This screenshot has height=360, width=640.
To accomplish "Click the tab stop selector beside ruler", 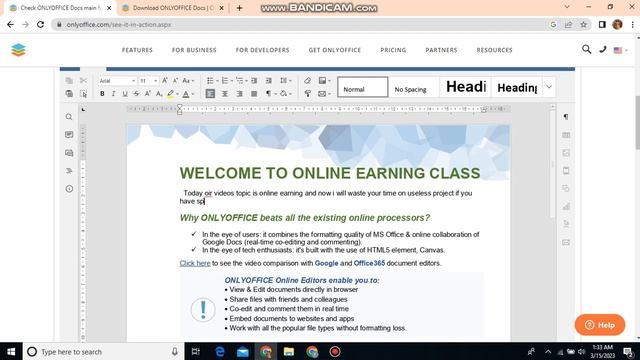I will pyautogui.click(x=83, y=109).
